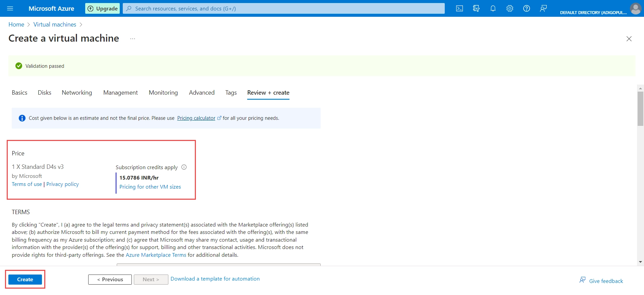Click the Give feedback link
644x295 pixels.
click(606, 281)
